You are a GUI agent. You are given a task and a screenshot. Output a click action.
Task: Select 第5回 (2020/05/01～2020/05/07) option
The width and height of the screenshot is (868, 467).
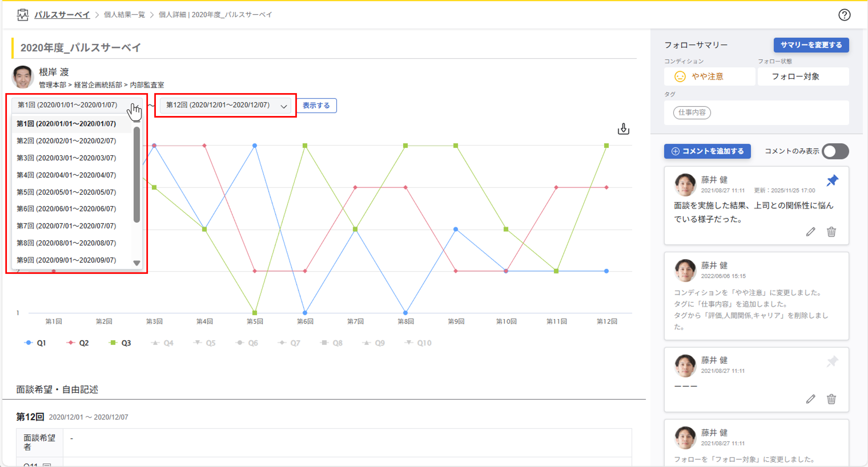click(x=66, y=192)
